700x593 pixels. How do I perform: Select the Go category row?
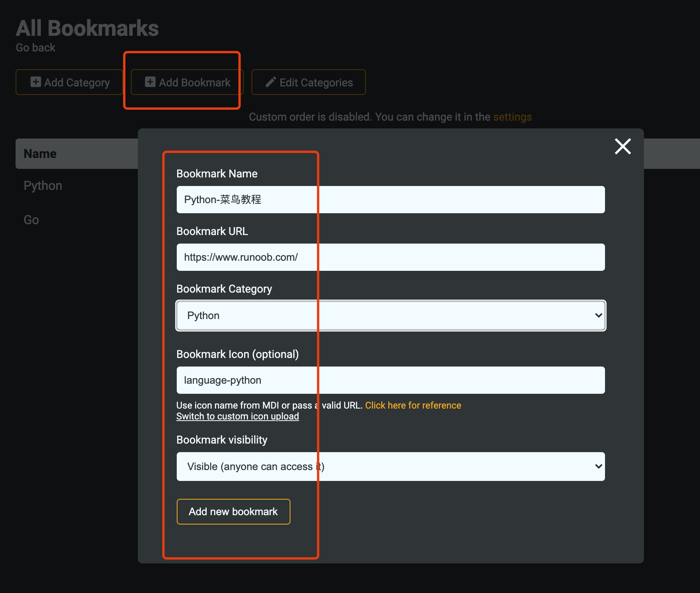pos(31,220)
